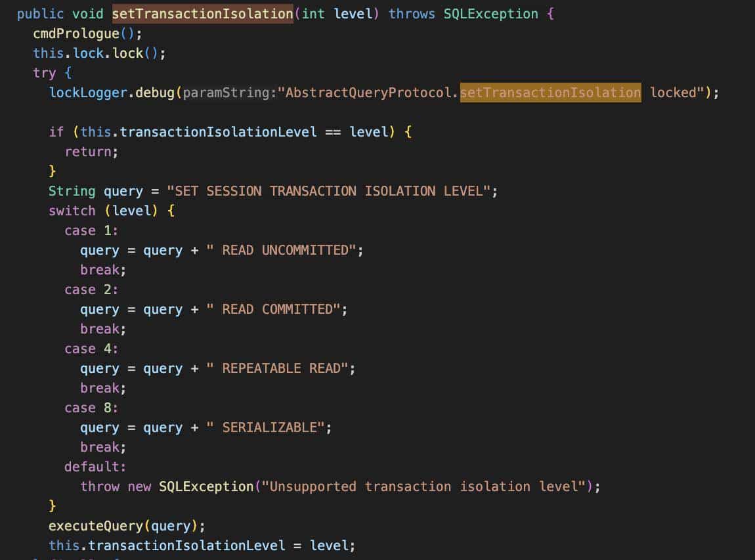Click the "case 1:" label
Viewport: 755px width, 560px height.
(91, 230)
